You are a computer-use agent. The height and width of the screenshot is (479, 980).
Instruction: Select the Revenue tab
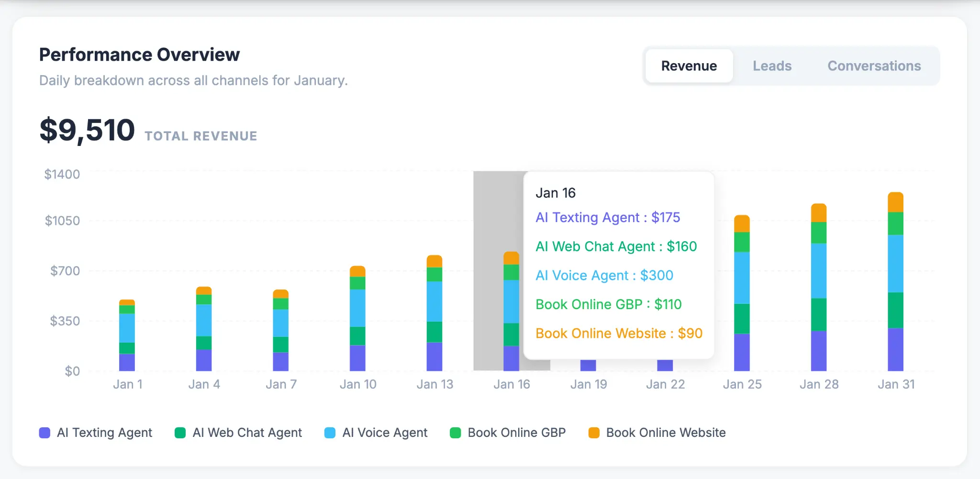point(689,66)
